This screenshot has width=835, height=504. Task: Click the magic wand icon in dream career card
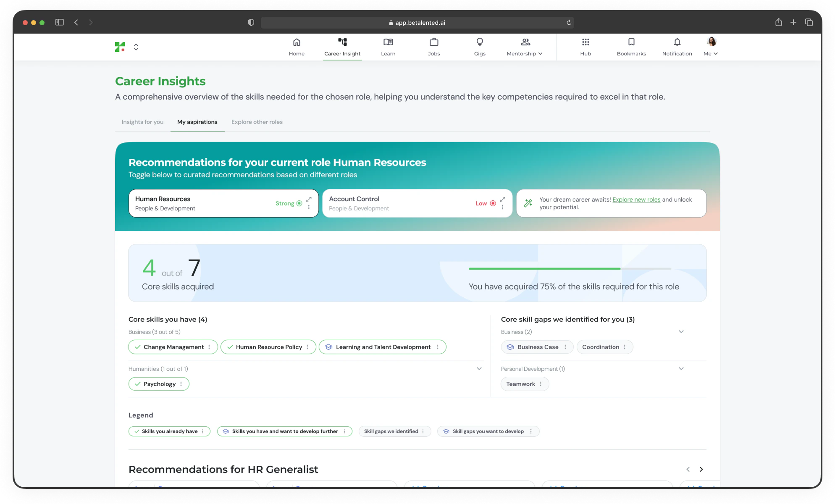coord(528,203)
